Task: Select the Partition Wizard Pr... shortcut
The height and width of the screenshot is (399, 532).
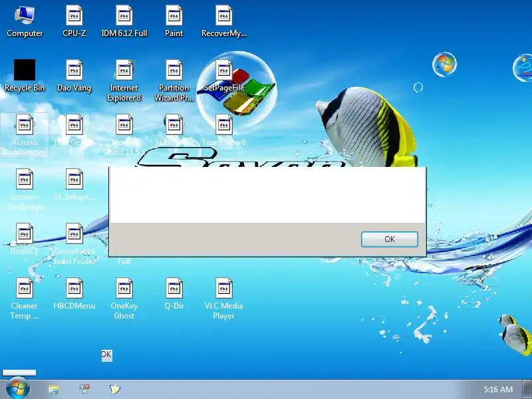Action: coord(174,80)
